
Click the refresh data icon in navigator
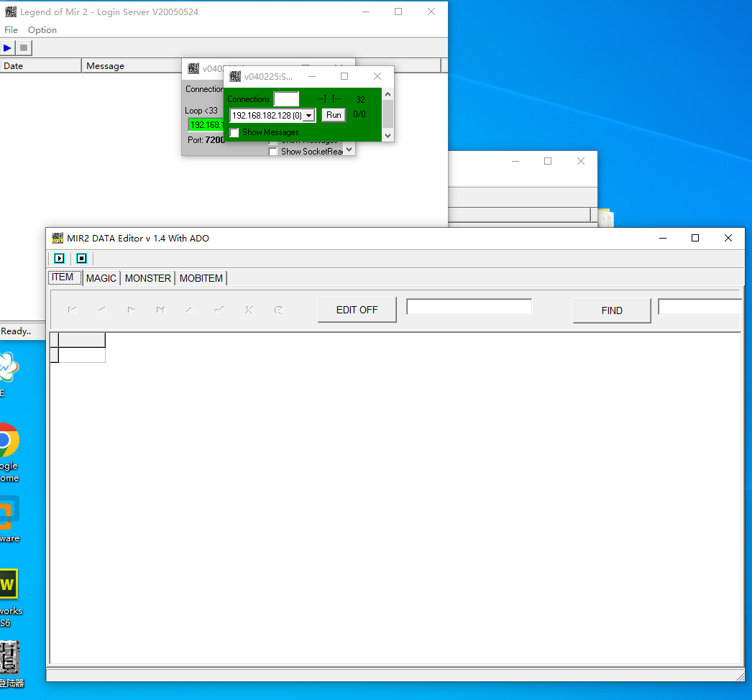point(278,310)
